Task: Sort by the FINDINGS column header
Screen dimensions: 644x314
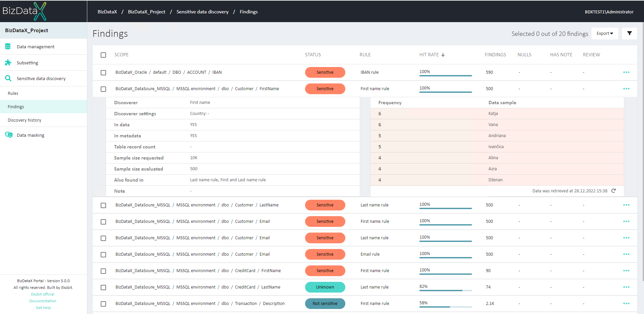Action: 495,55
